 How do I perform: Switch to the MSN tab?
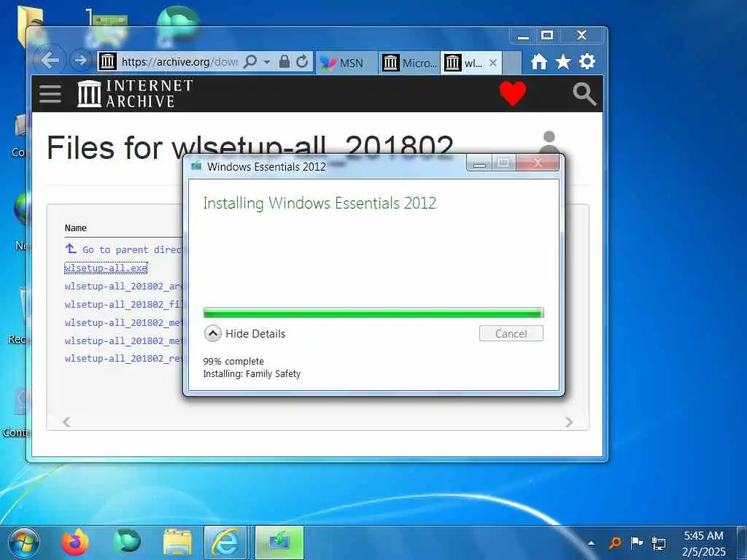pos(345,63)
